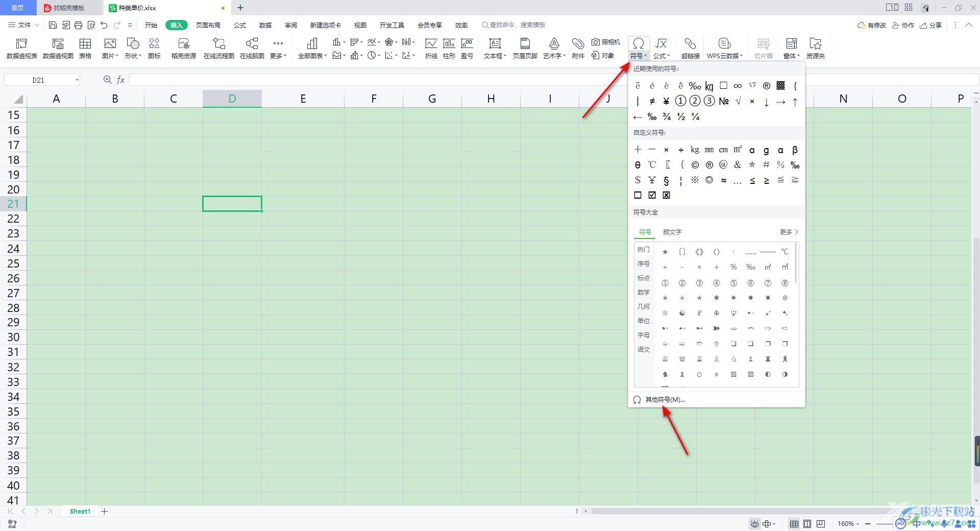Insert a 盈亏 win/loss sparkline
Image resolution: width=980 pixels, height=531 pixels.
pyautogui.click(x=467, y=49)
